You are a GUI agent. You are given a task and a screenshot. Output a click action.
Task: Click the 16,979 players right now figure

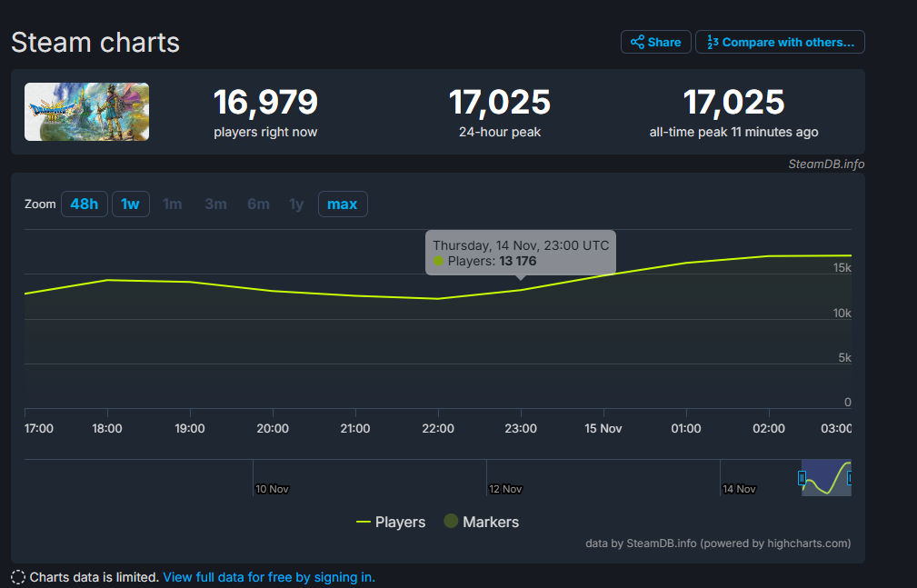[x=265, y=103]
